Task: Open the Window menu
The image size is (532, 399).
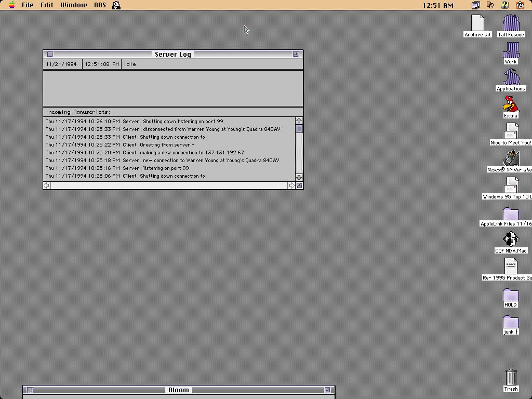Action: pyautogui.click(x=73, y=5)
